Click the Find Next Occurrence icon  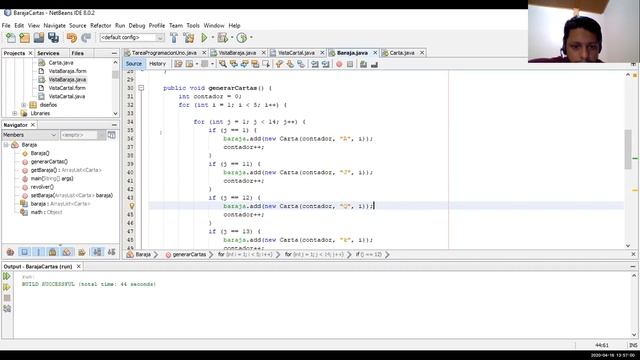tap(244, 64)
